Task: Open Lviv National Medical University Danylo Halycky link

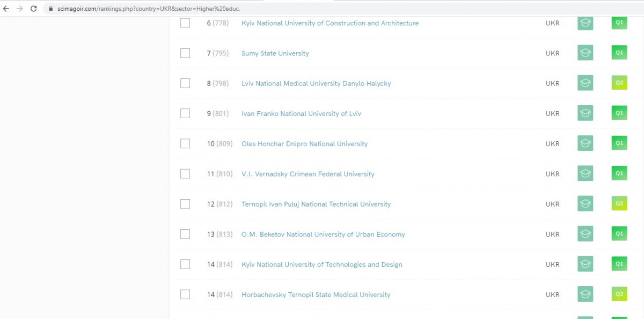Action: coord(316,83)
